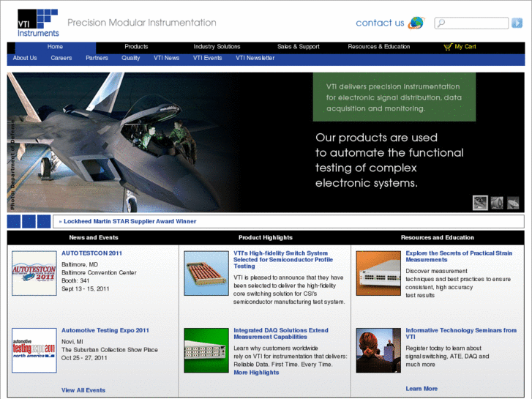Click the shopping cart icon

pos(448,47)
